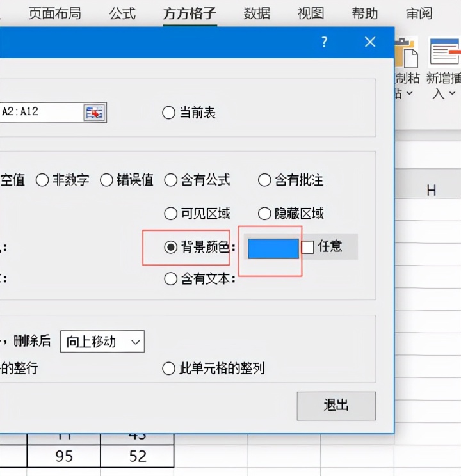Expand the 新增插入 dropdown arrow

pyautogui.click(x=452, y=93)
